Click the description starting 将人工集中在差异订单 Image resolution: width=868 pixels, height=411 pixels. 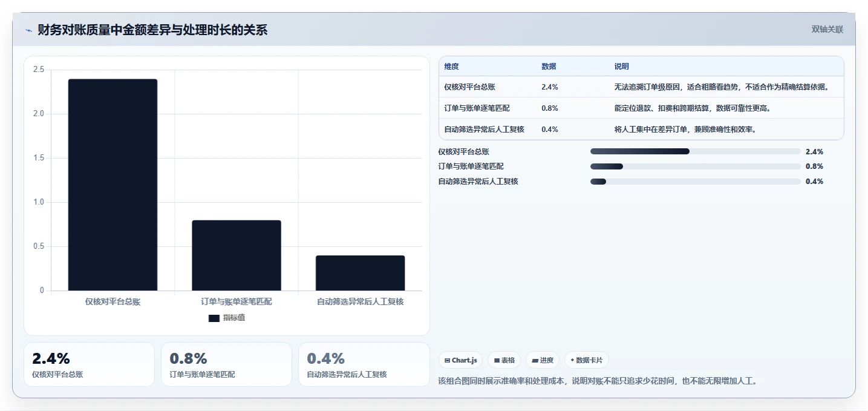[685, 130]
